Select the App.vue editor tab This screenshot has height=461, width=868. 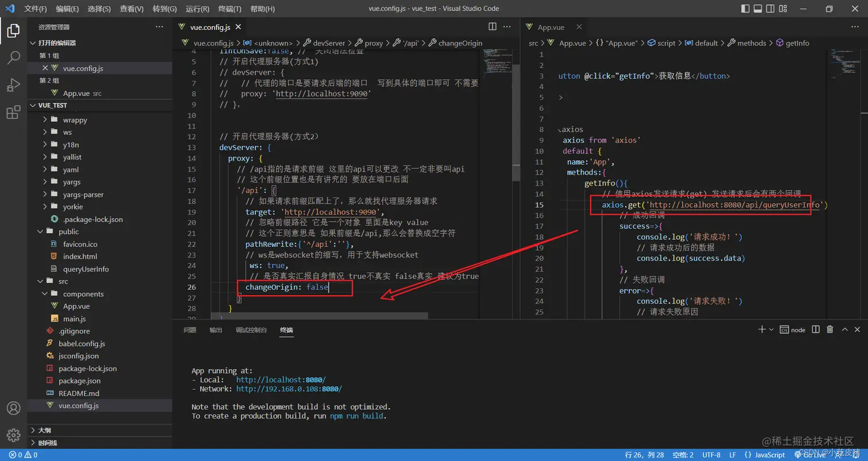click(x=551, y=27)
